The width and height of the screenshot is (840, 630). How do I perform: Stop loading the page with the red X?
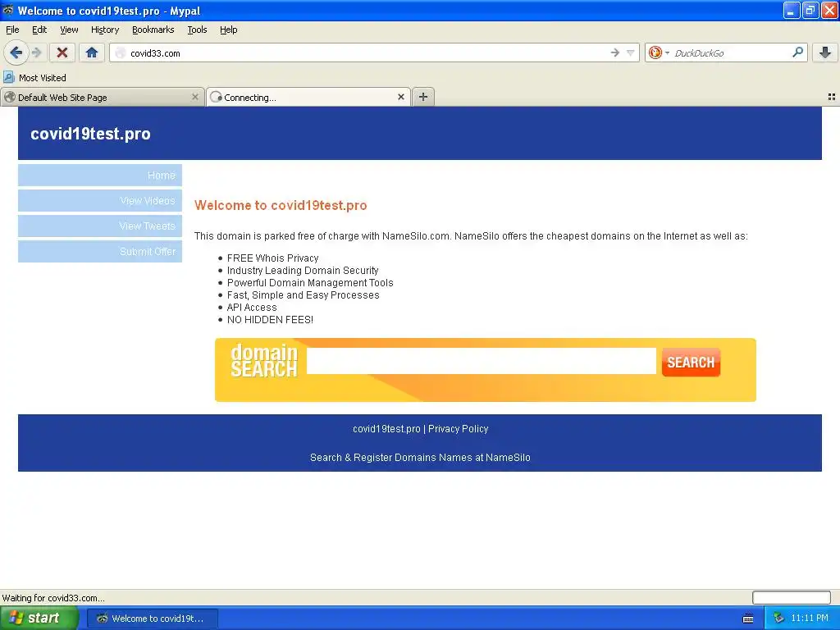tap(62, 52)
